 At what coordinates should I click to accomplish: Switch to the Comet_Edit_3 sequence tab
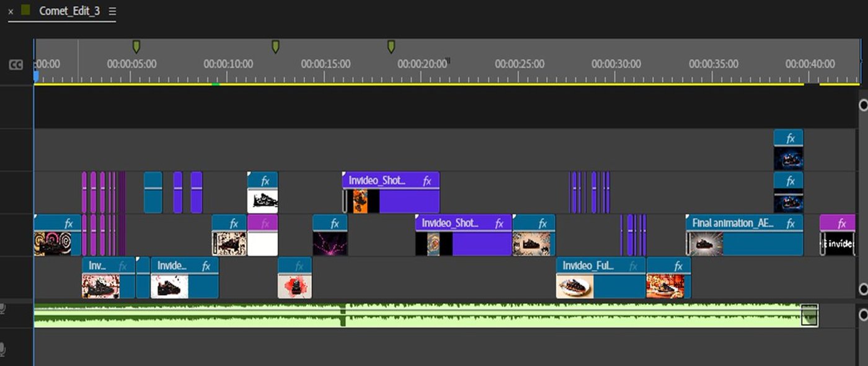click(69, 12)
